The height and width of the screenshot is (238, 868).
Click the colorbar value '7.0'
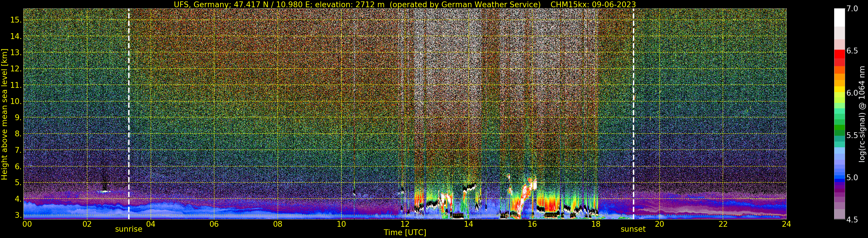click(852, 9)
